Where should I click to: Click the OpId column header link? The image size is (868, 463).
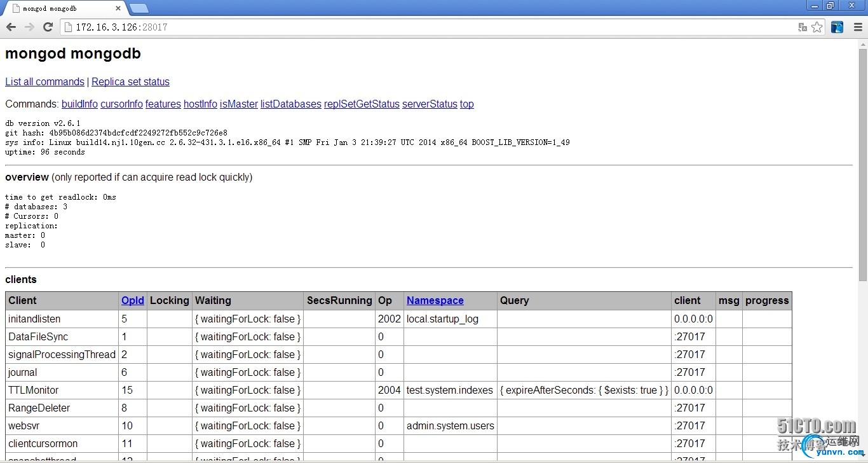(133, 300)
